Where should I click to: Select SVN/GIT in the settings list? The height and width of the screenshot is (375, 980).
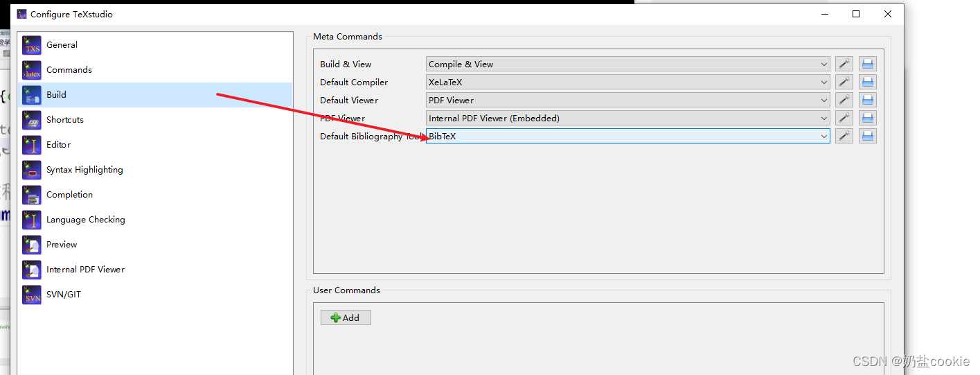point(155,295)
